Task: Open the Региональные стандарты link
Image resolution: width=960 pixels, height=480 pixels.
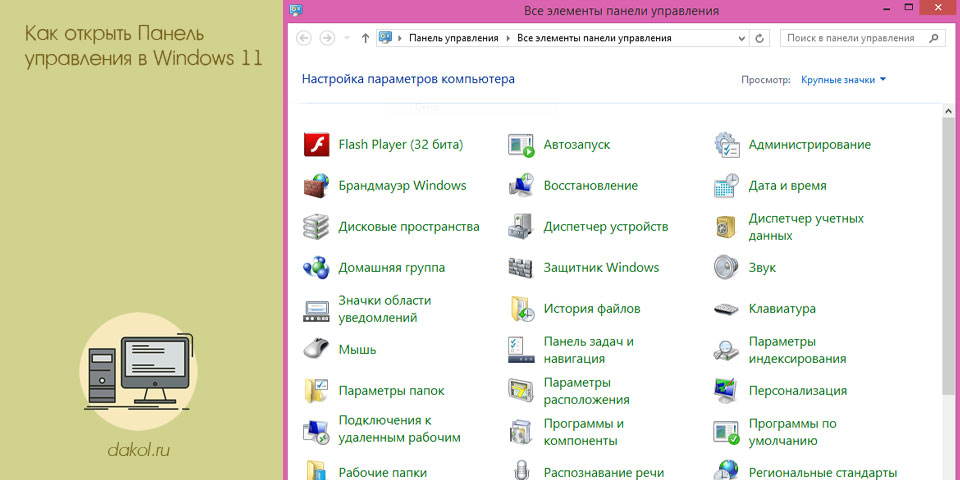Action: (823, 473)
